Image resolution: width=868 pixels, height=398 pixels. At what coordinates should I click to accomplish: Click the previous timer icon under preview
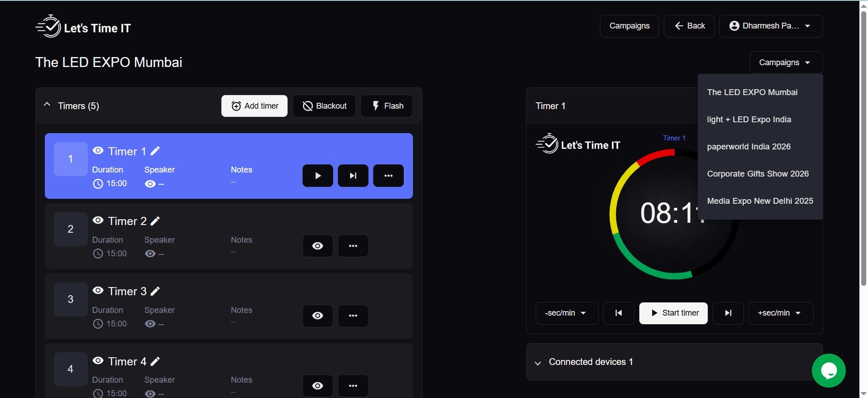click(x=618, y=313)
